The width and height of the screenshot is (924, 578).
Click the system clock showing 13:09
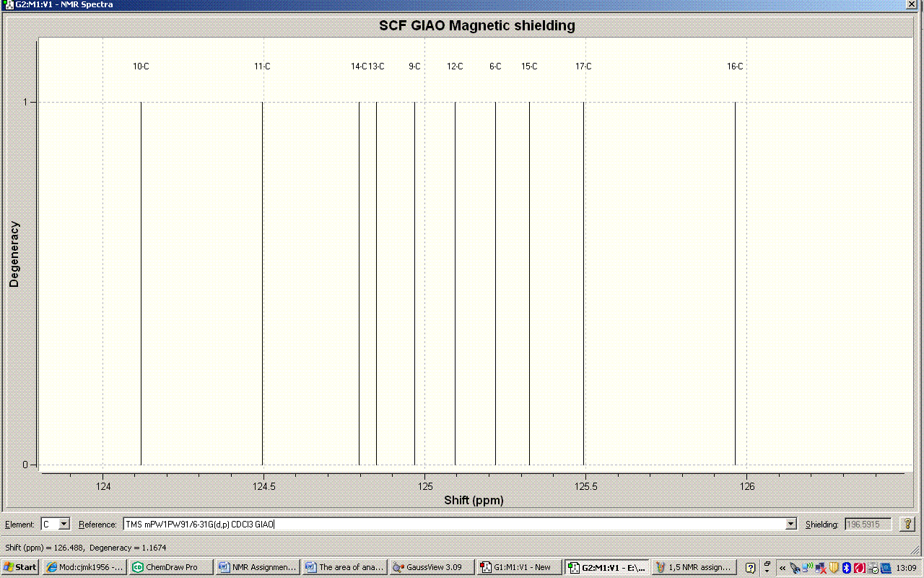point(906,568)
